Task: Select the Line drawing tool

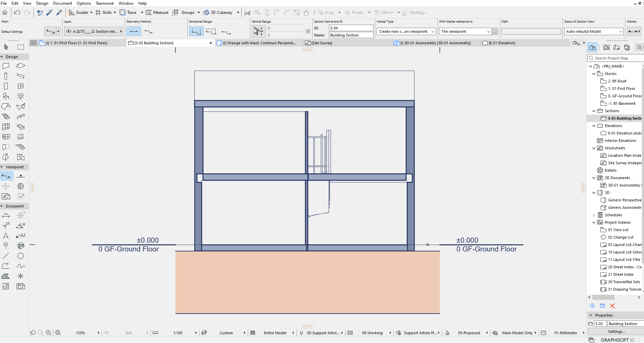Action: [6, 256]
